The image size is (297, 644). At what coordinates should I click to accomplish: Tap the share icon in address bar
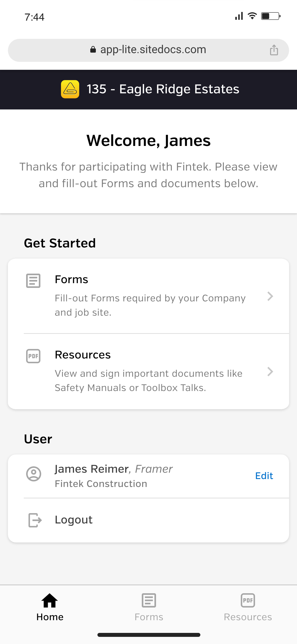(274, 50)
